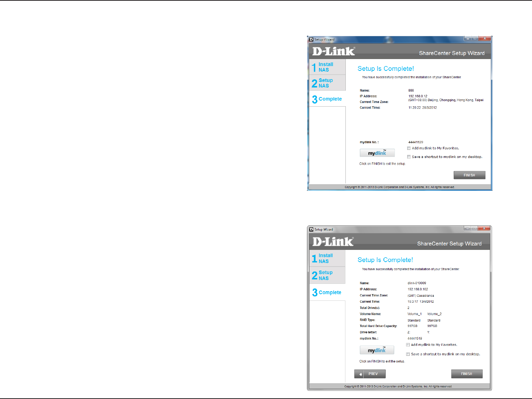Tick Save a shortcut on desktop in the dlink-010009 wizard
This screenshot has width=532, height=399.
[408, 354]
